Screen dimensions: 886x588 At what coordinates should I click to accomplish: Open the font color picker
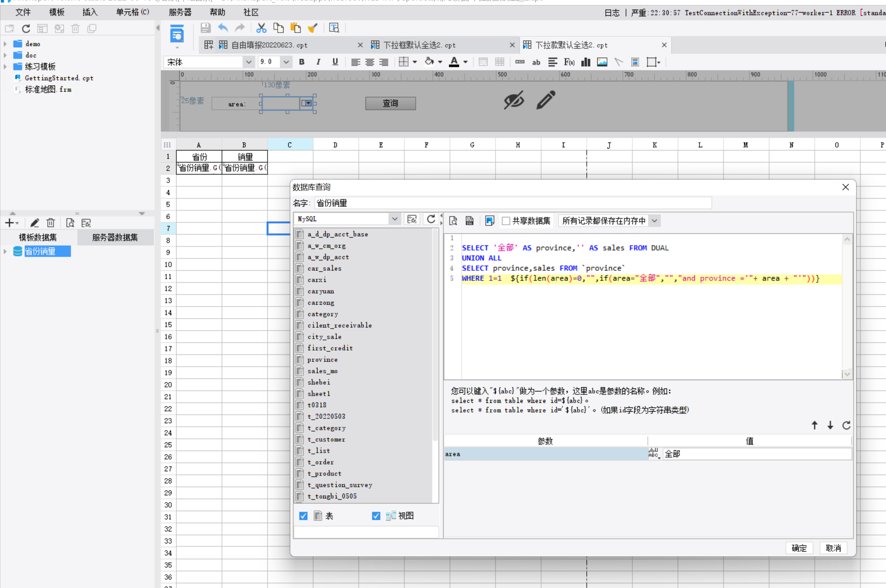click(465, 62)
